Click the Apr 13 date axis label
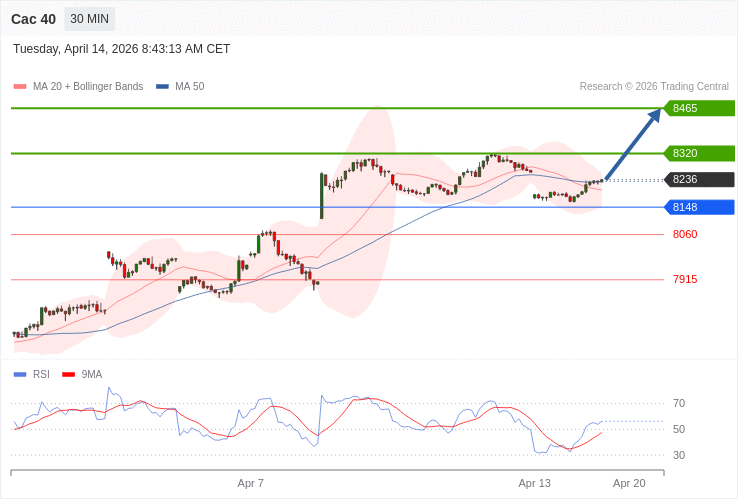 pos(535,483)
